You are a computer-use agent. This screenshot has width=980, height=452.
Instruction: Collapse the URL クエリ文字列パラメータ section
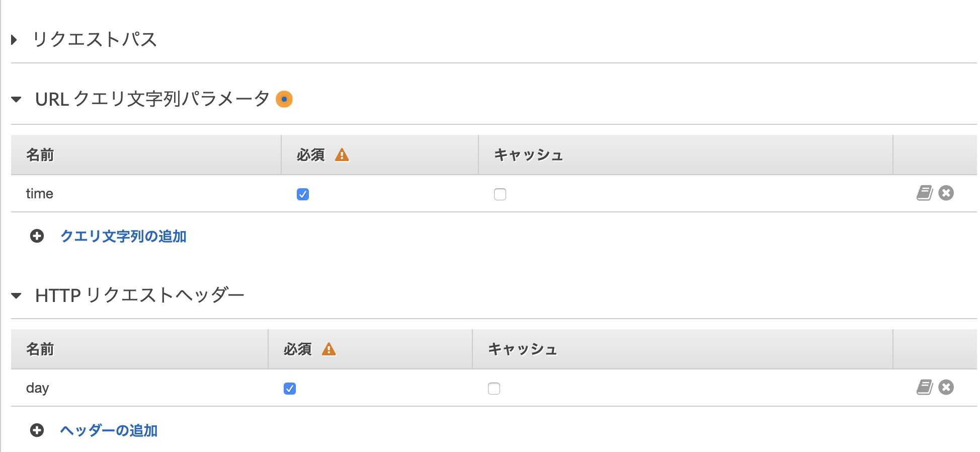pyautogui.click(x=17, y=99)
